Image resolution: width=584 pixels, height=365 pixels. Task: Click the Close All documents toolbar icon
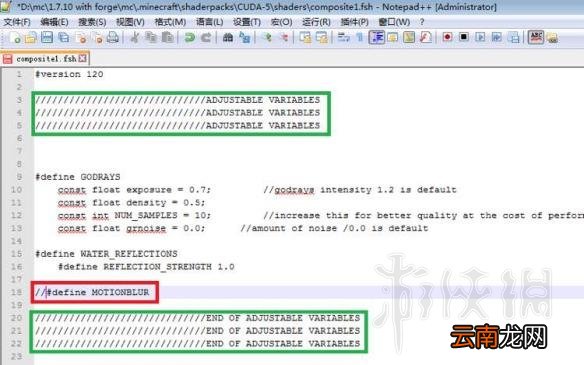tap(97, 37)
